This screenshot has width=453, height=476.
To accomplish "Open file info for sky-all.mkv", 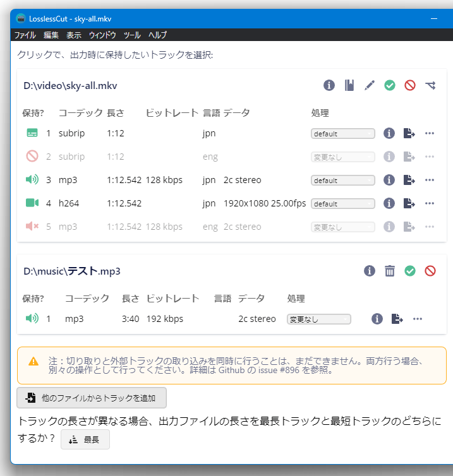I will pyautogui.click(x=329, y=85).
